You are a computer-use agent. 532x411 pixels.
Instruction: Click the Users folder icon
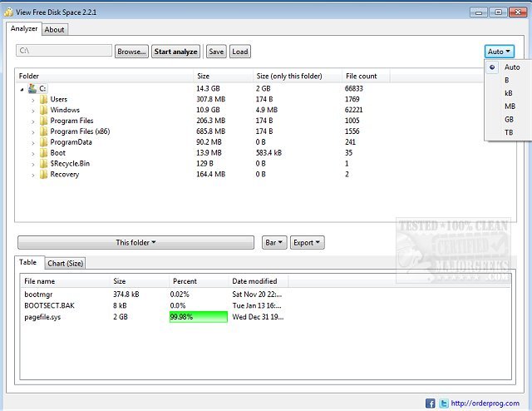pos(43,100)
